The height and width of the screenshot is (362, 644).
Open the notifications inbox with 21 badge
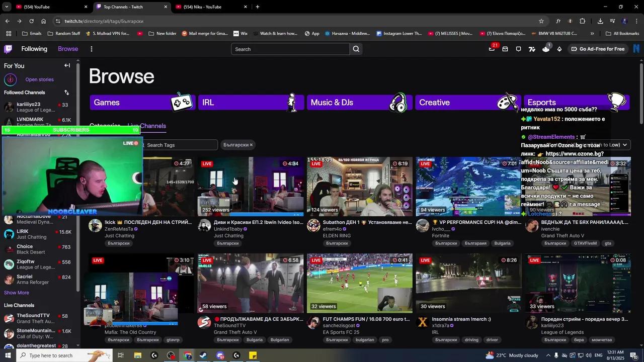[x=492, y=49]
